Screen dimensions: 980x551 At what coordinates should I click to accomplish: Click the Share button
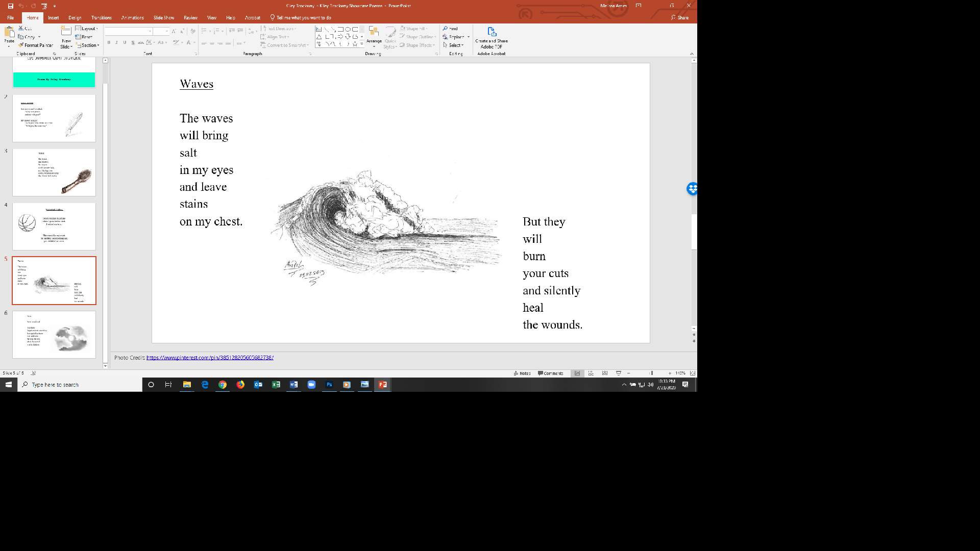[680, 18]
